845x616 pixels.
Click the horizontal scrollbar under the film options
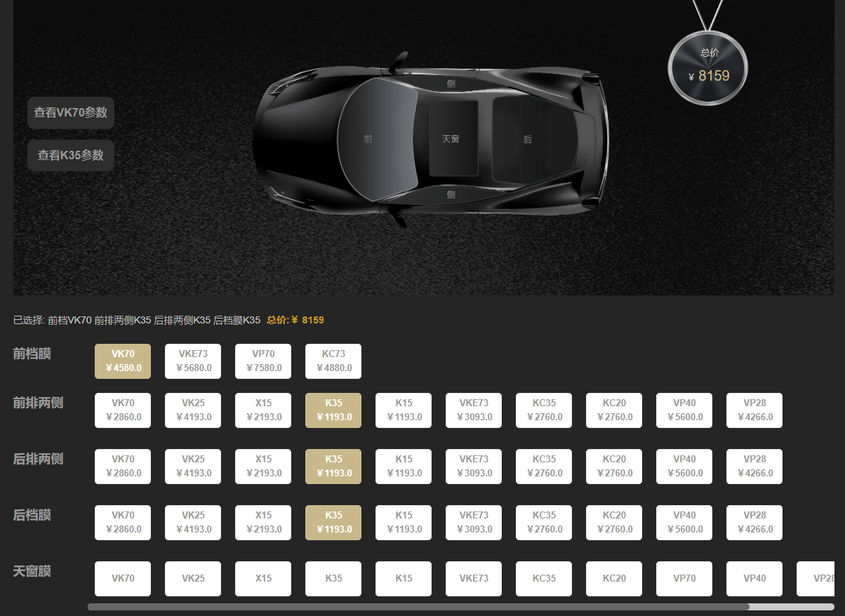(x=418, y=607)
